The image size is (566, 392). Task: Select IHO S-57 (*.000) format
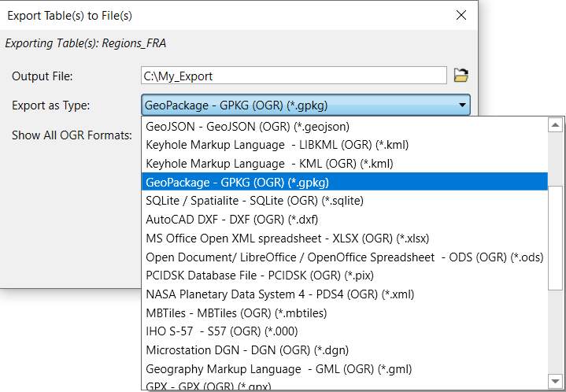[x=345, y=331]
